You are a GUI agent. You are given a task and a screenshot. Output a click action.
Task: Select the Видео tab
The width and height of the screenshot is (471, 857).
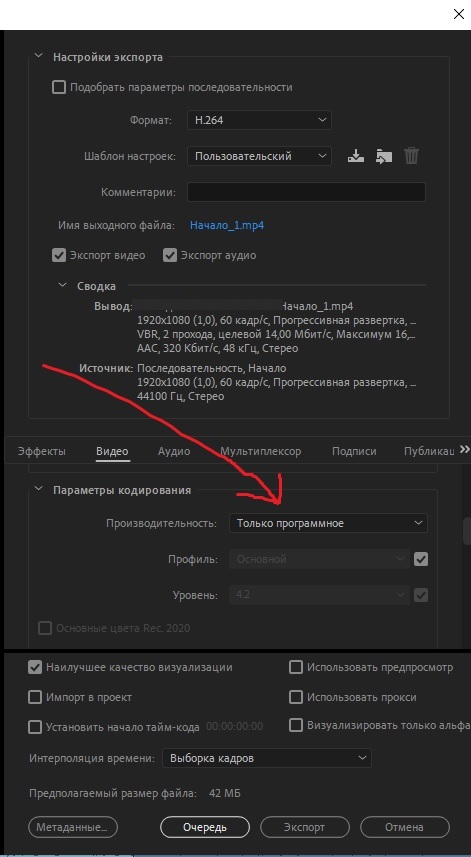pos(113,451)
